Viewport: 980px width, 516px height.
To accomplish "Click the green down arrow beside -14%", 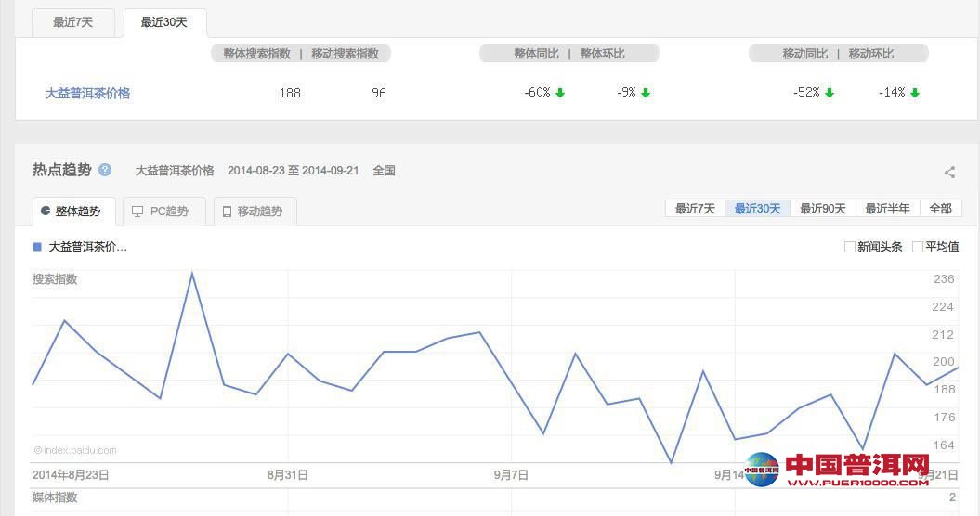I will pos(914,93).
